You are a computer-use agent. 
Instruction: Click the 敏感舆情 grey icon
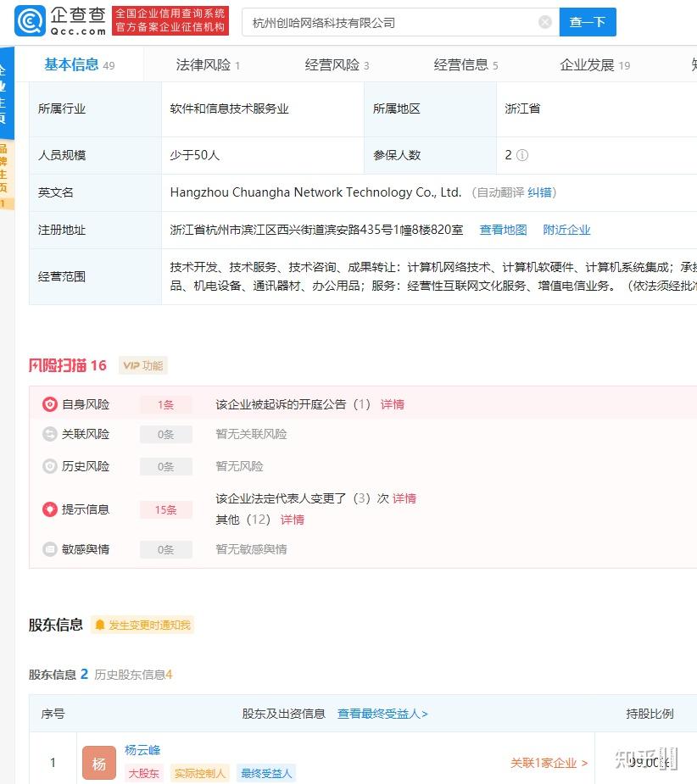49,549
